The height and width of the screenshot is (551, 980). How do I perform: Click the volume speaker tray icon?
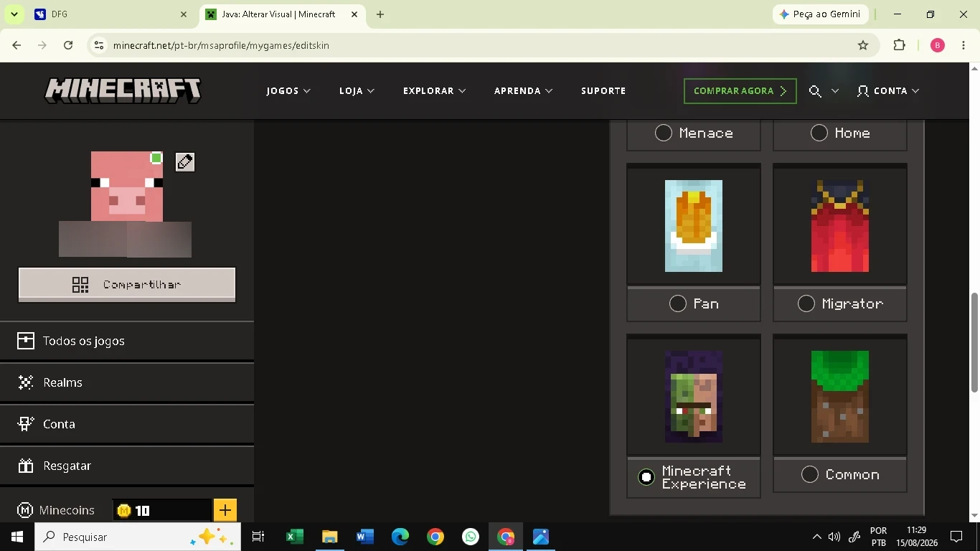(834, 537)
